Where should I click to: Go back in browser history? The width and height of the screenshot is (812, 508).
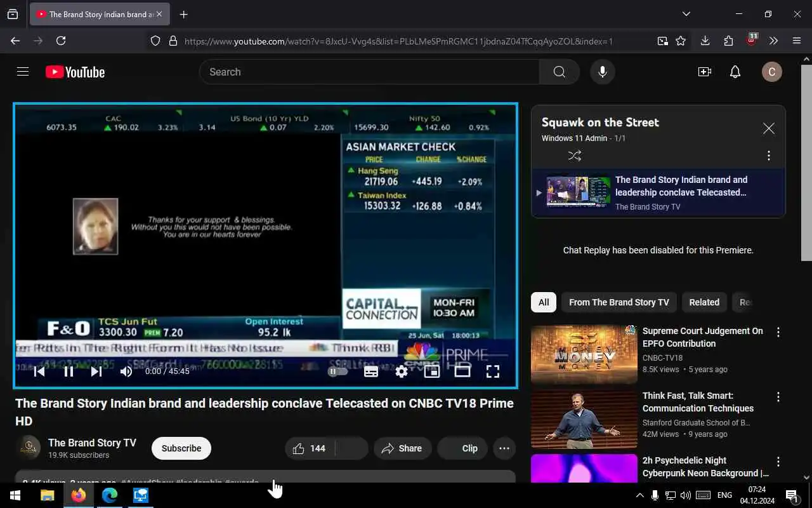pyautogui.click(x=15, y=41)
